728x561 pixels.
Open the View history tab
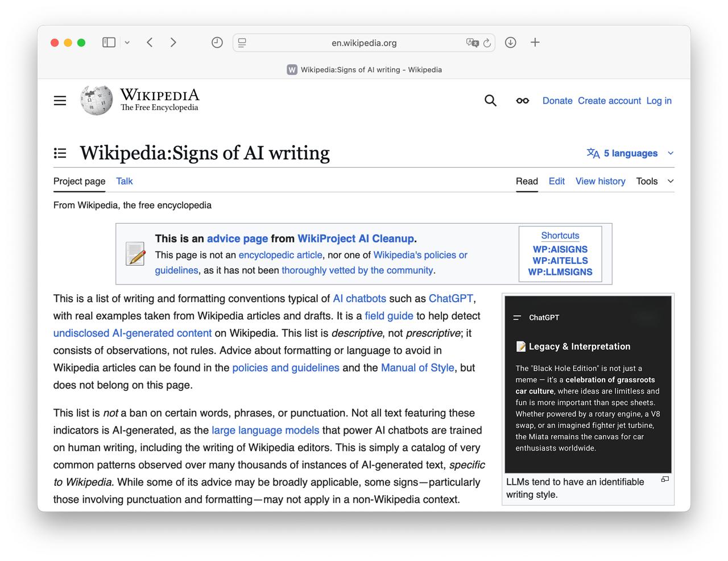(x=600, y=181)
